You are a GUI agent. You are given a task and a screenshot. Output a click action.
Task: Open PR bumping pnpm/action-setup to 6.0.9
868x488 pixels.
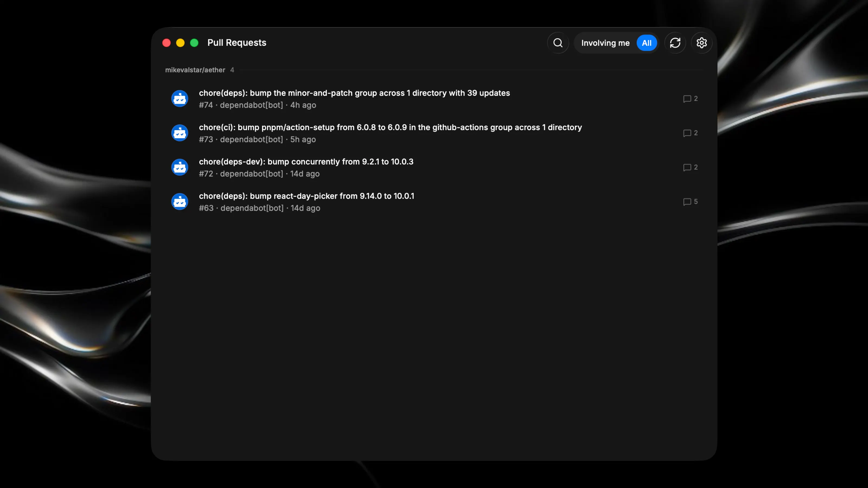[x=390, y=127]
